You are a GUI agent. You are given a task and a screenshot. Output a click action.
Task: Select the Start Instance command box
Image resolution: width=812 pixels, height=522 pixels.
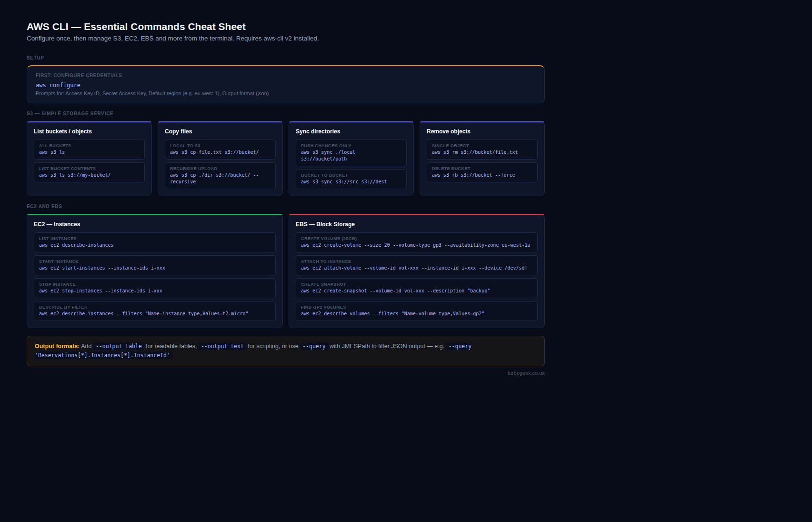(x=155, y=265)
